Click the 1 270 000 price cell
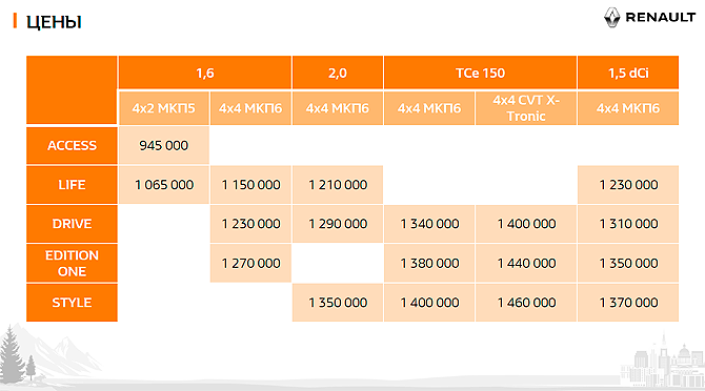This screenshot has width=705, height=391. tap(250, 263)
